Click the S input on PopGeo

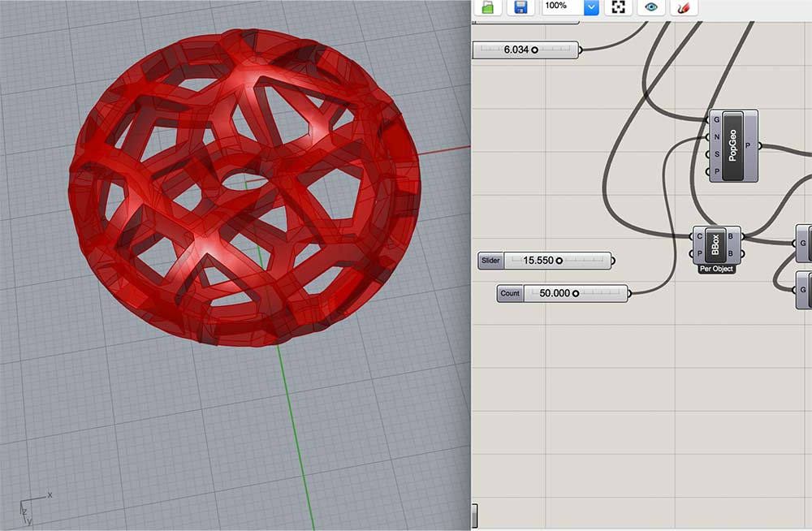[x=716, y=154]
